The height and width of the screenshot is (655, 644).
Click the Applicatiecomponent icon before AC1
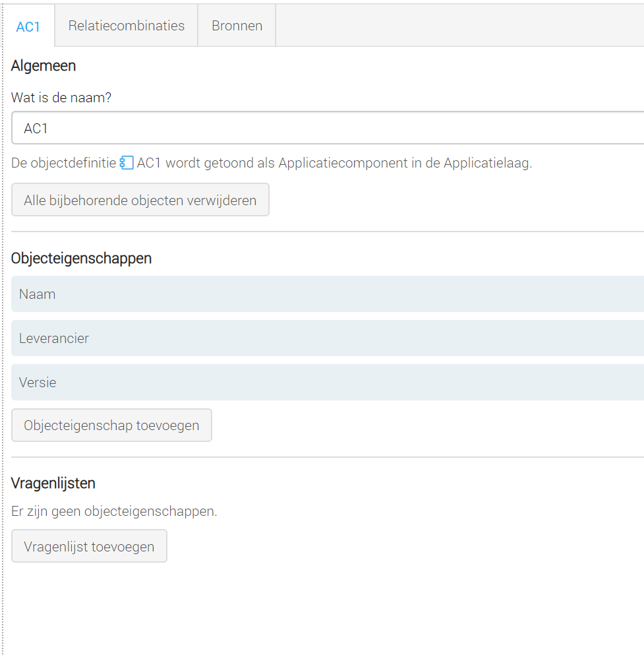[127, 162]
